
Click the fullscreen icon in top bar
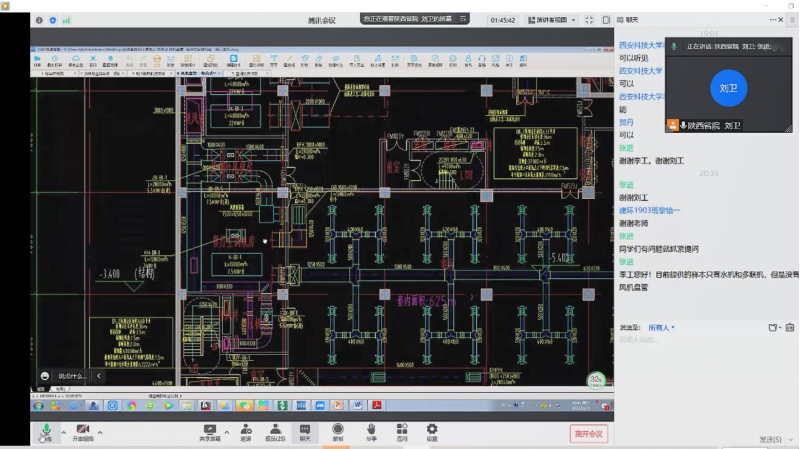tap(589, 20)
